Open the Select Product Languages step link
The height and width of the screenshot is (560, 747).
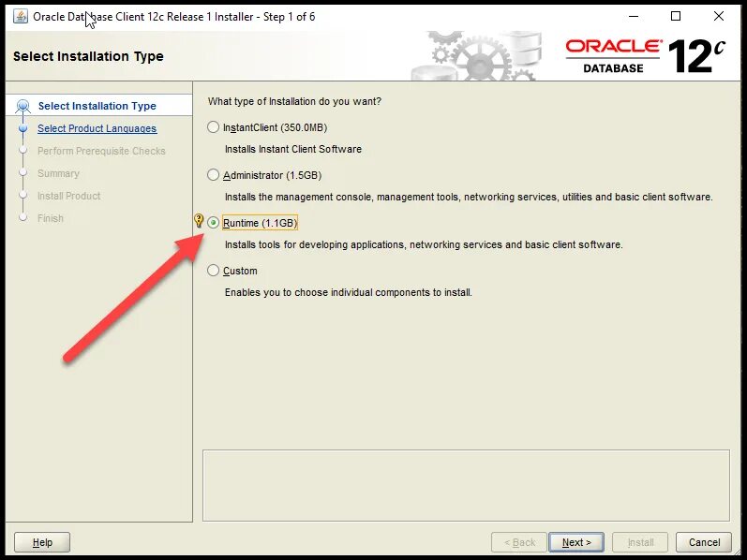point(97,128)
